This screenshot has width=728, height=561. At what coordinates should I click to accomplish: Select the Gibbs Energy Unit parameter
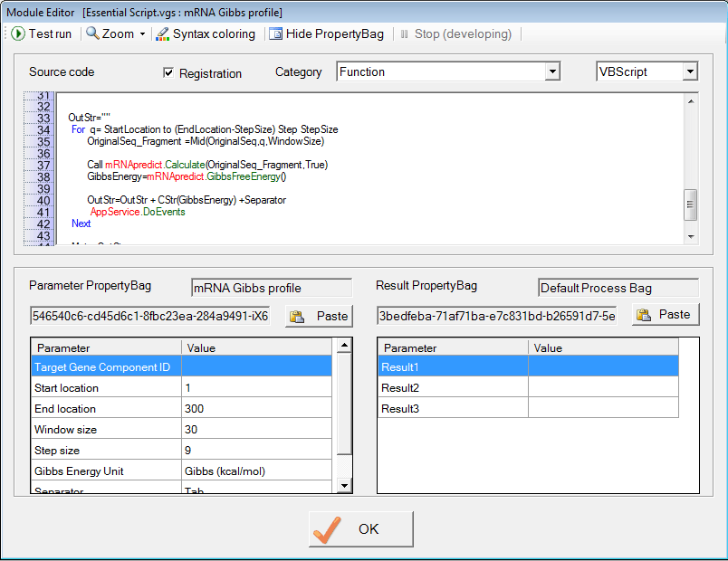coord(106,471)
